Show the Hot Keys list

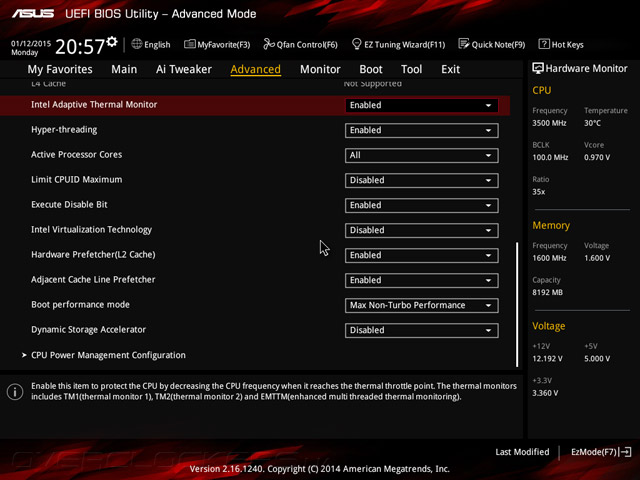561,44
